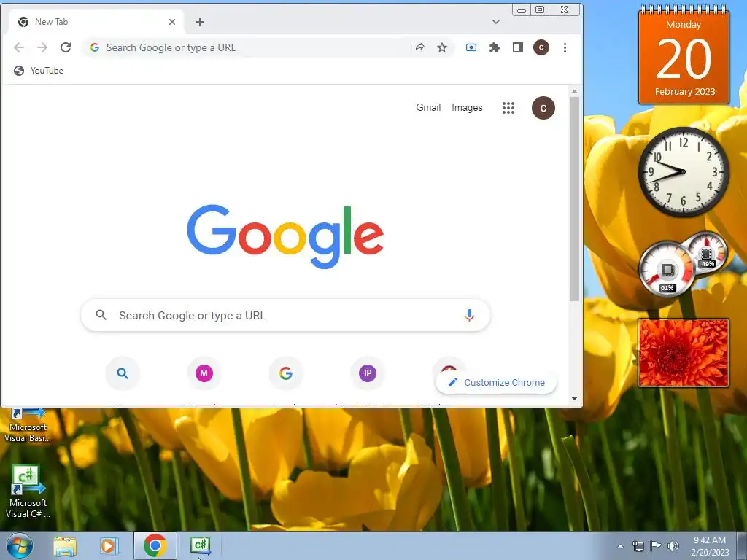This screenshot has width=747, height=560.
Task: Launch Windows Media Player from taskbar
Action: 109,546
